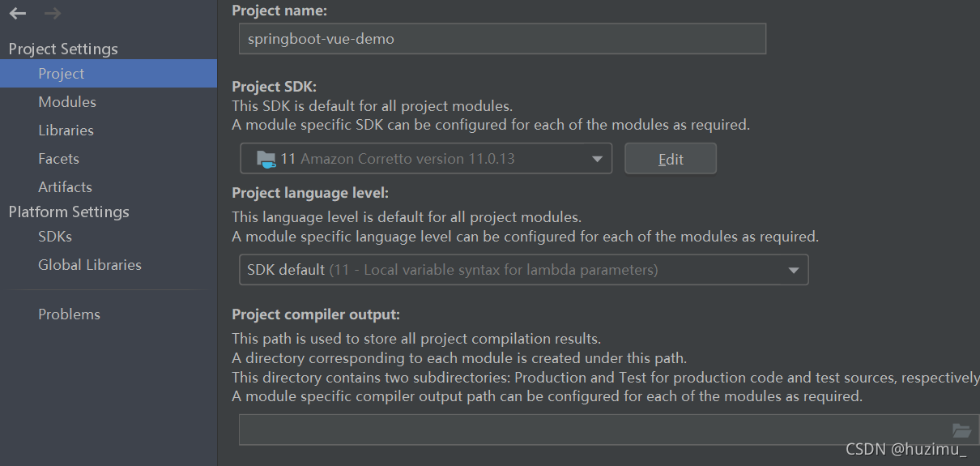Click the Project Settings heading
Viewport: 980px width, 466px height.
[x=63, y=49]
